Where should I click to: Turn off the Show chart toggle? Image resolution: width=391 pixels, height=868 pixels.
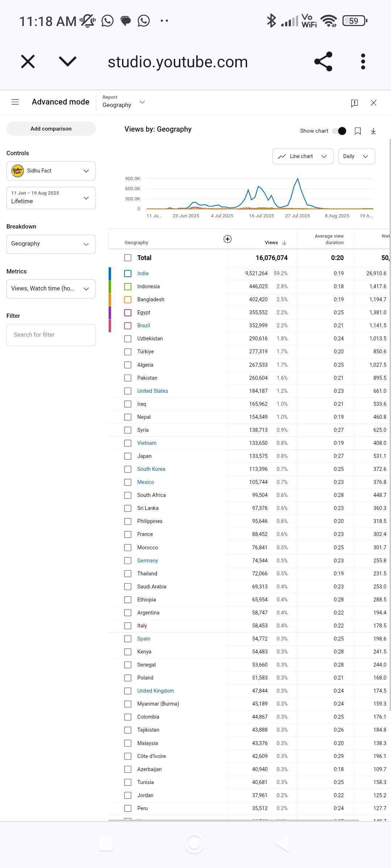click(339, 131)
